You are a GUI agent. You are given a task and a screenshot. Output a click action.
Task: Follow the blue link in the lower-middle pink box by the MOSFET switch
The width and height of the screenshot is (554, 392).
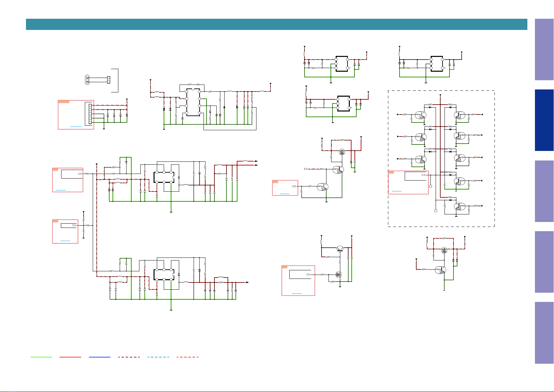297,293
